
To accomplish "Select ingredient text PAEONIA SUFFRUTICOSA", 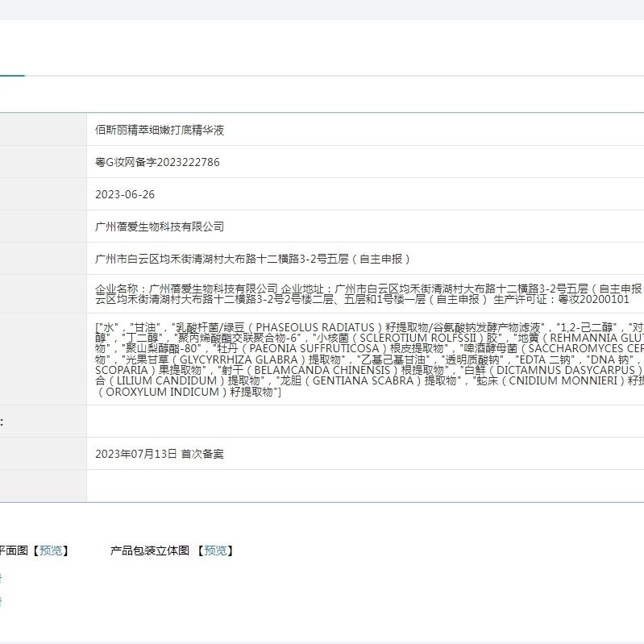I will pyautogui.click(x=314, y=349).
